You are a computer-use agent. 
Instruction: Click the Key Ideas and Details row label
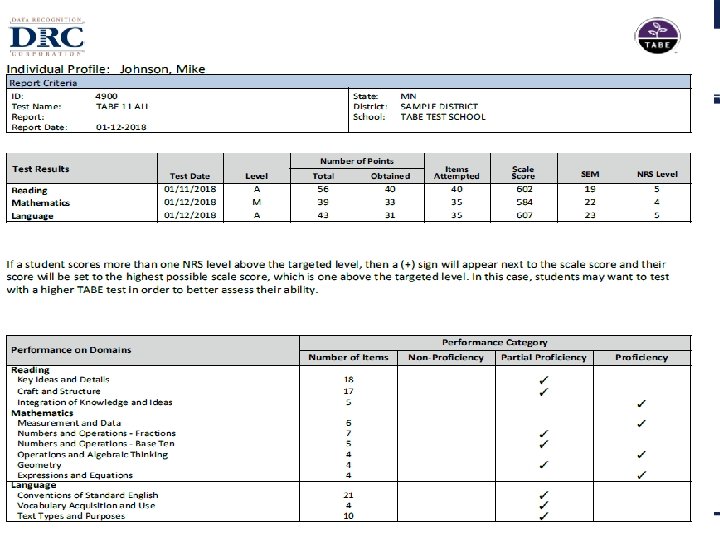tap(63, 380)
